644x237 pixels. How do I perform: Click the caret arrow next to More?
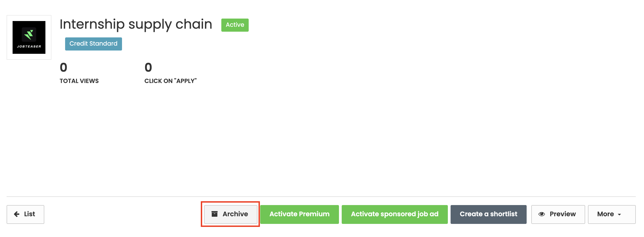(619, 215)
